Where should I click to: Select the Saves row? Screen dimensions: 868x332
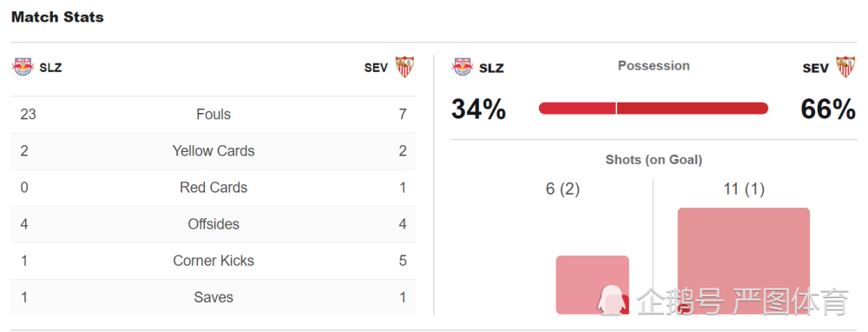(x=214, y=297)
